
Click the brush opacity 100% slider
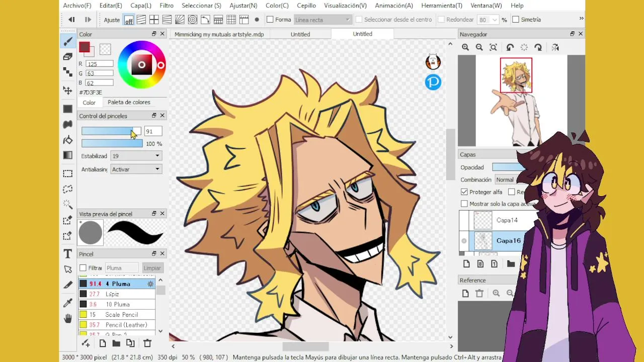point(112,144)
